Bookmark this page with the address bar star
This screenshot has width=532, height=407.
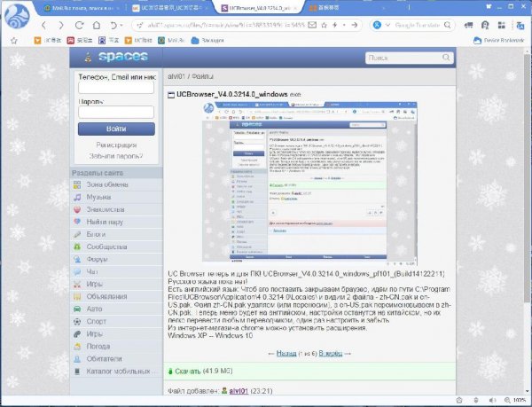tap(324, 25)
